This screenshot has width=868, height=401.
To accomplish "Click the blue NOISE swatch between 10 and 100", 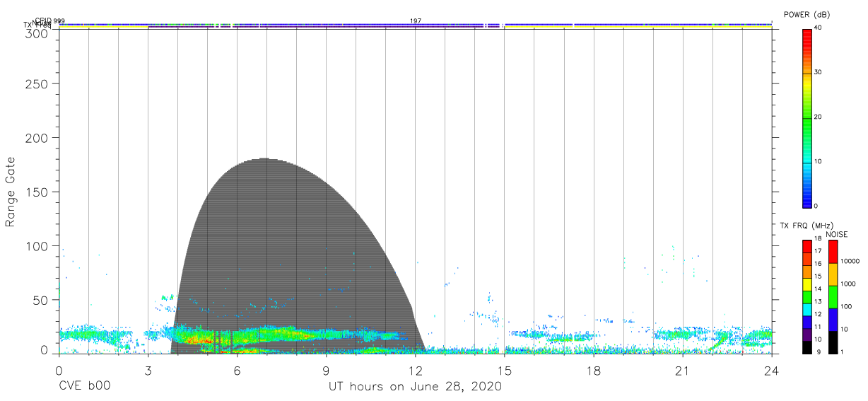I will click(833, 320).
